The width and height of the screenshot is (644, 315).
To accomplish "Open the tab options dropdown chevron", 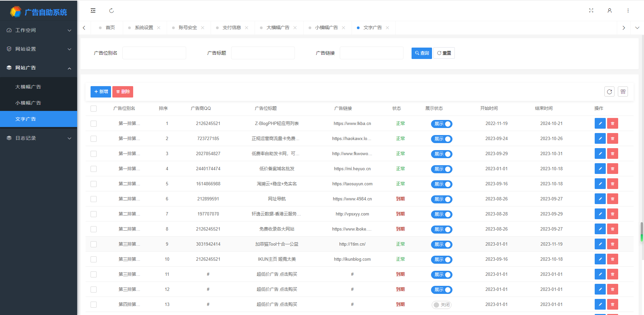I will 637,28.
